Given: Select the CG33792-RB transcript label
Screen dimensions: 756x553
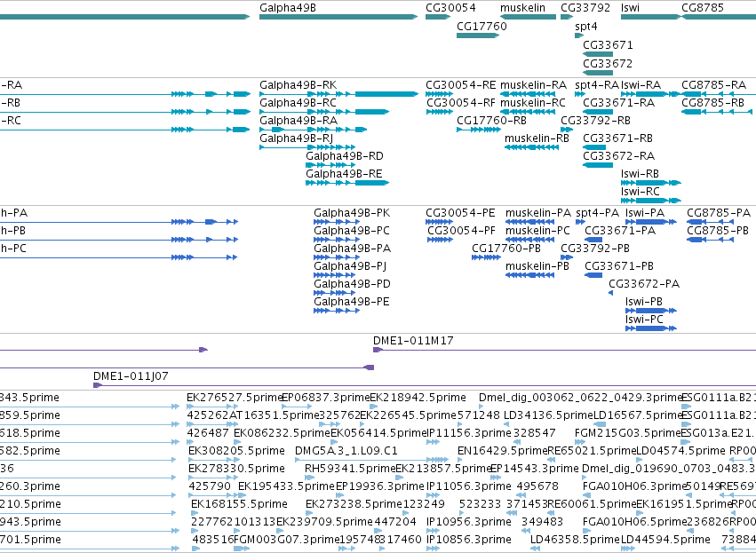Looking at the screenshot, I should pos(595,121).
